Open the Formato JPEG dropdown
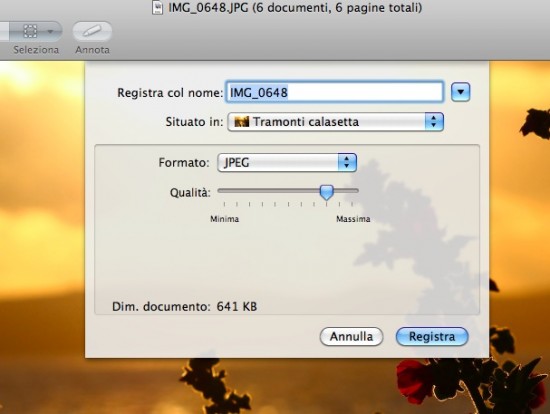Image resolution: width=550 pixels, height=414 pixels. tap(287, 162)
